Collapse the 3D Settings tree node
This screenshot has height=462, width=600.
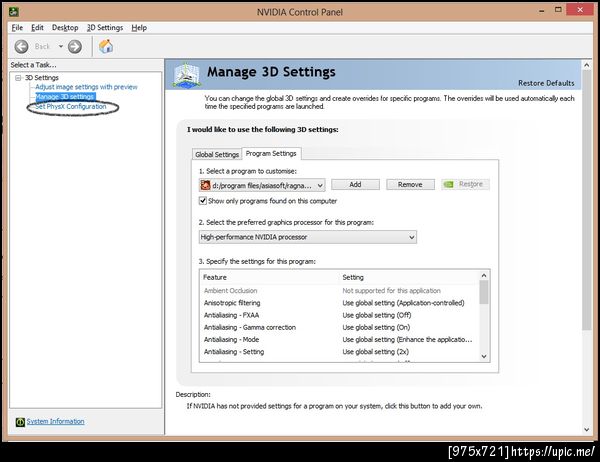coord(18,78)
